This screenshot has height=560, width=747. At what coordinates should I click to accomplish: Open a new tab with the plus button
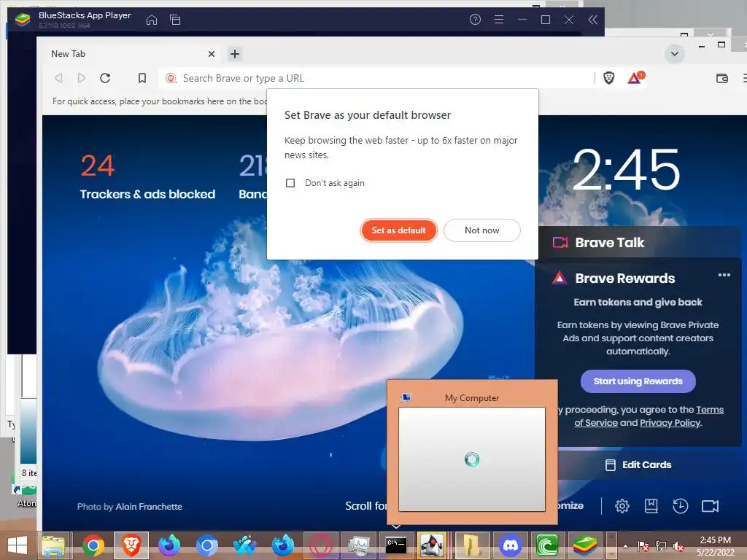(234, 54)
